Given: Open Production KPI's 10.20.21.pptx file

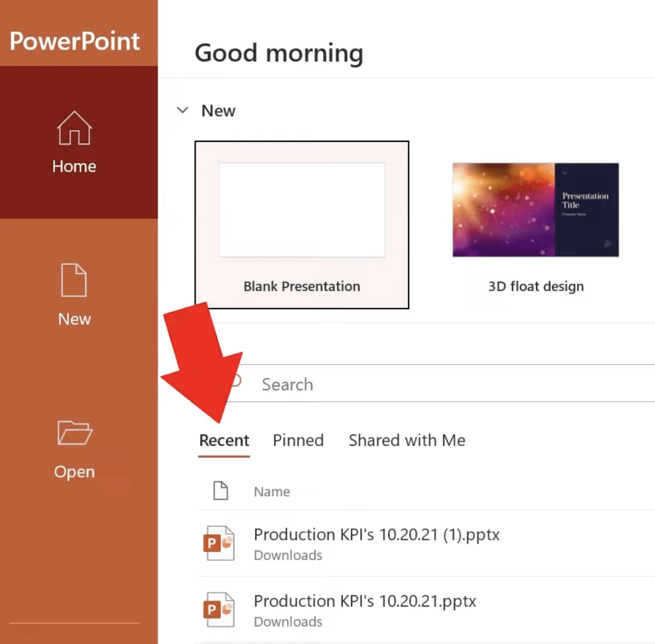Looking at the screenshot, I should [x=426, y=610].
